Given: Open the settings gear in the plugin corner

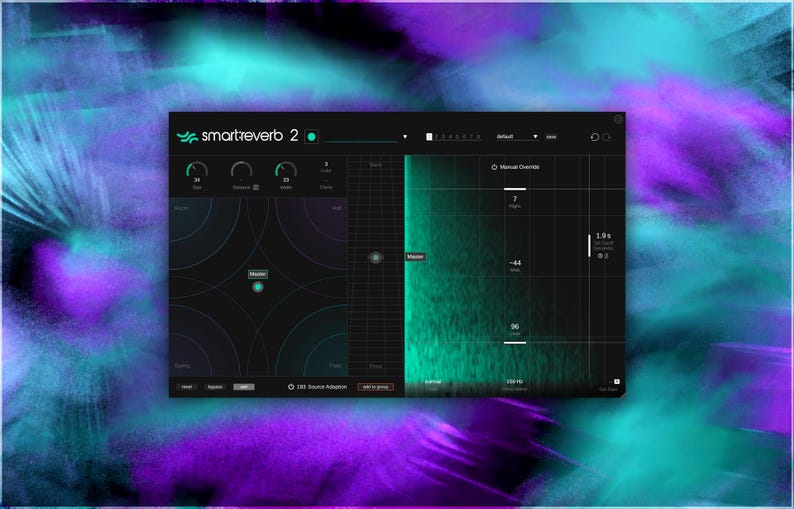Looking at the screenshot, I should (x=618, y=119).
